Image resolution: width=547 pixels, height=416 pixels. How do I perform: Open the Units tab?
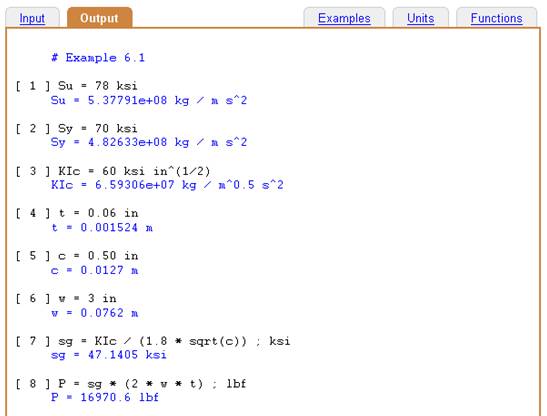coord(420,18)
